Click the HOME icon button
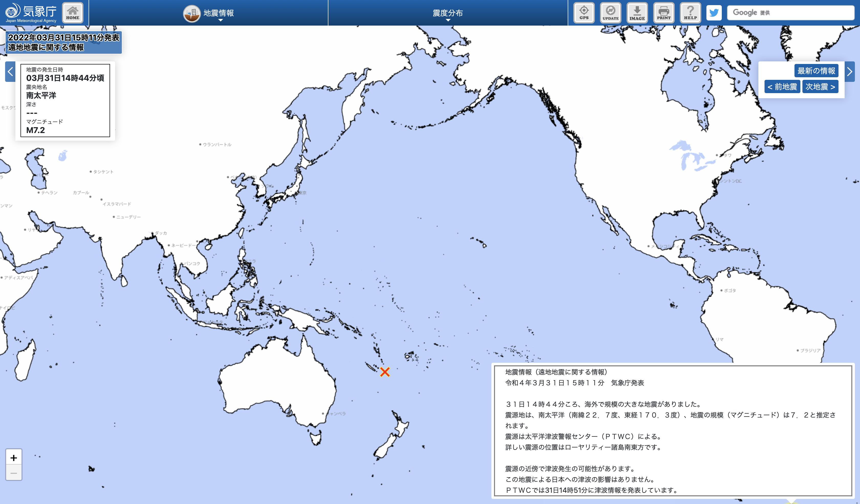860x504 pixels. pos(72,13)
